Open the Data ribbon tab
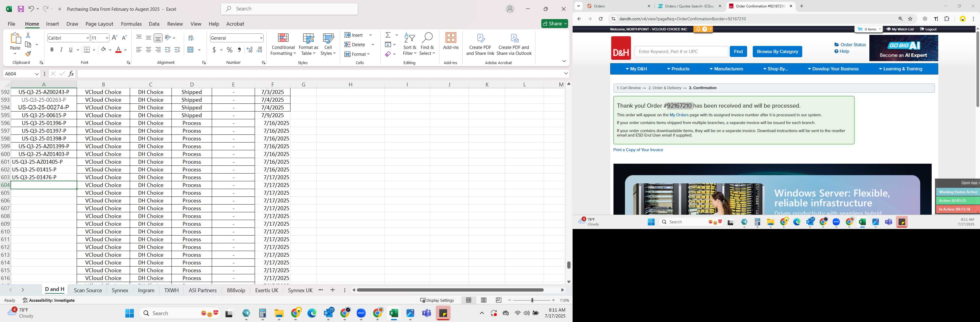 click(154, 24)
